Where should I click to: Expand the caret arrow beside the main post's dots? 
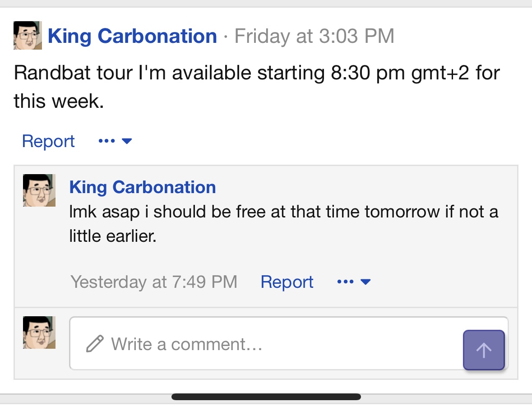(x=127, y=141)
